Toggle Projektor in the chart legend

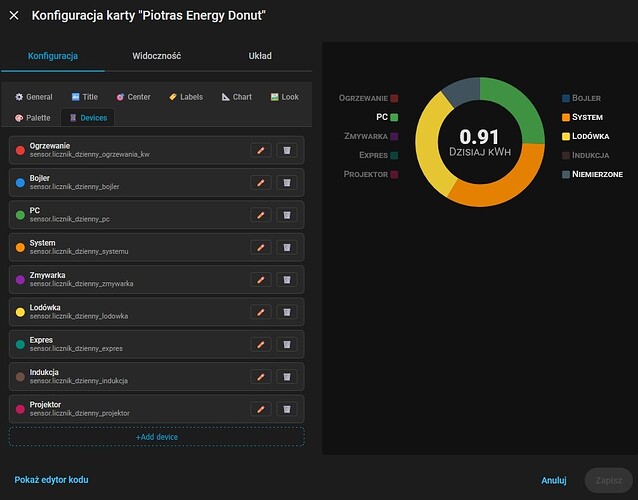[371, 174]
